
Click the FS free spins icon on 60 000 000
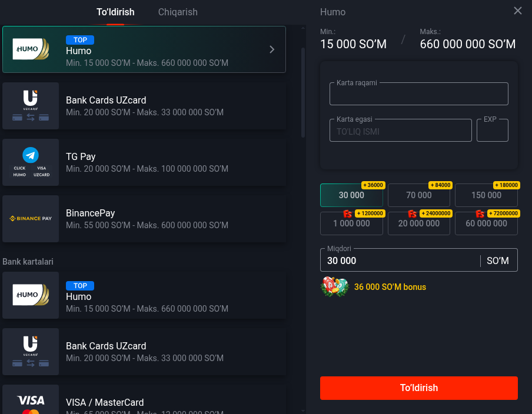(480, 213)
